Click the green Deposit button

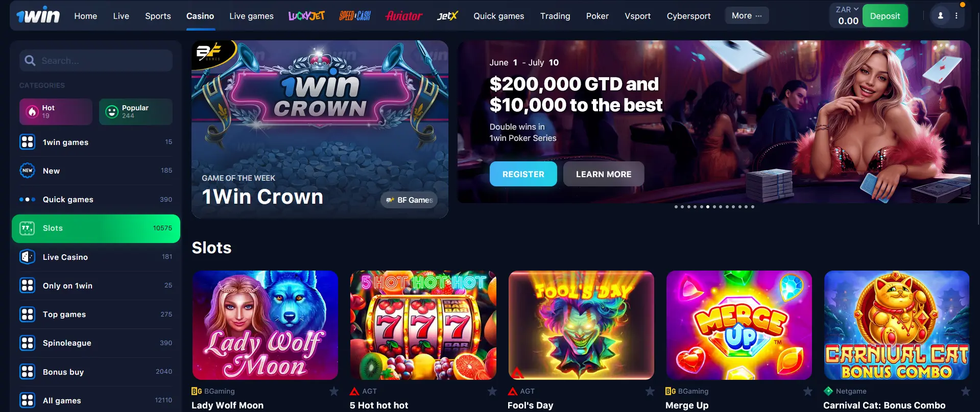(885, 16)
